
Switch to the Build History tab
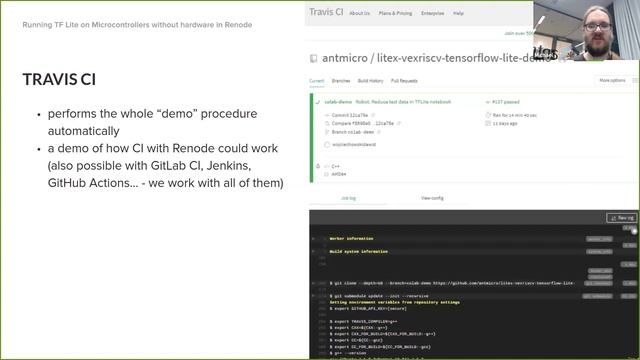click(370, 81)
